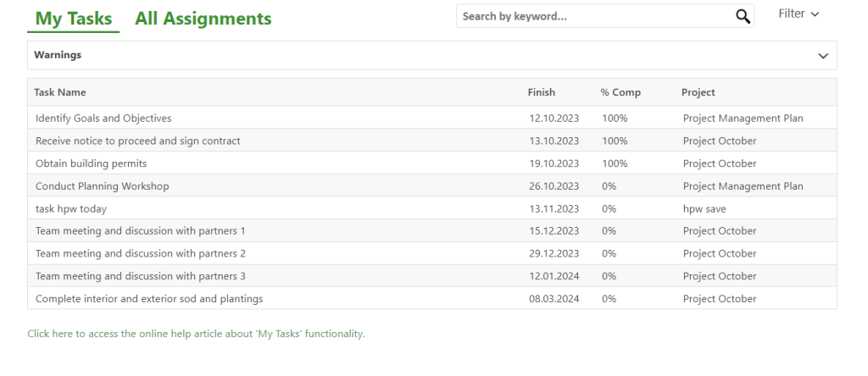Viewport: 868px width, 376px height.
Task: Sort by the Finish column header
Action: pyautogui.click(x=541, y=92)
